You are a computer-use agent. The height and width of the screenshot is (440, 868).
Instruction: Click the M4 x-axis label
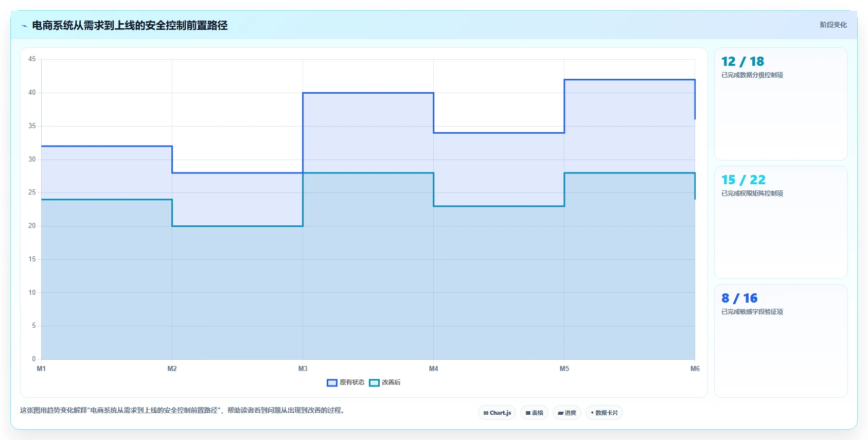tap(433, 368)
